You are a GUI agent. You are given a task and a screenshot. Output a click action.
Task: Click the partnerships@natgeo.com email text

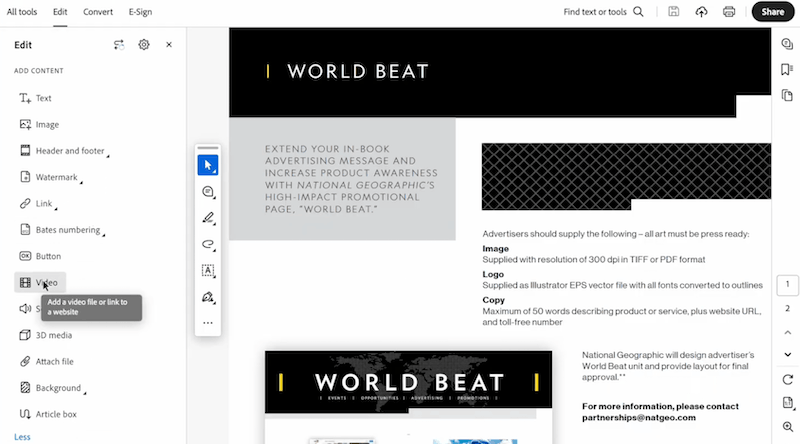pos(639,417)
